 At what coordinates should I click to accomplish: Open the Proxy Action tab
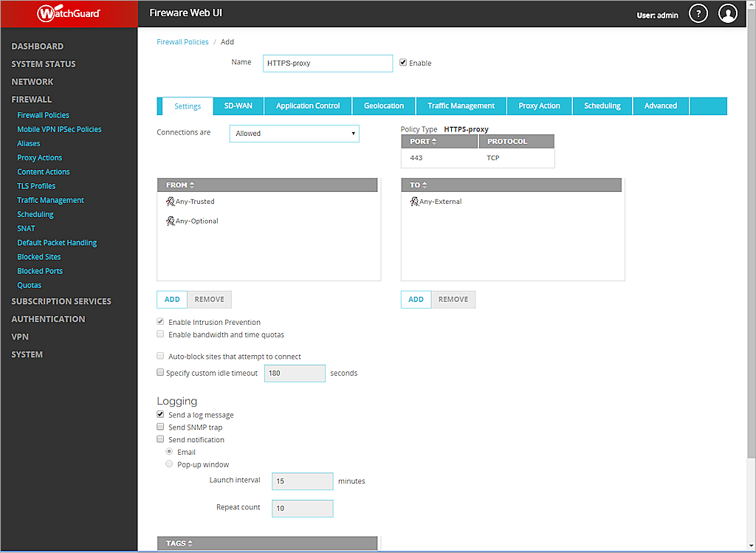coord(539,106)
